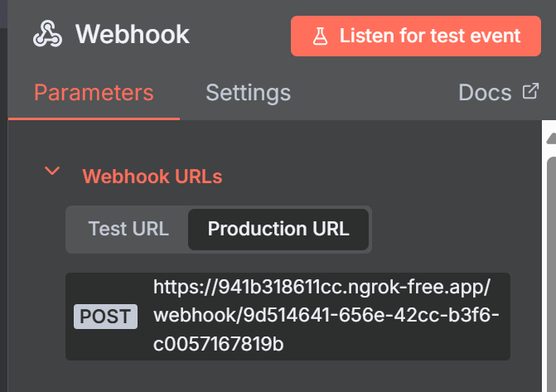Click empty area right of Settings tab
This screenshot has height=392, width=556.
pos(373,92)
